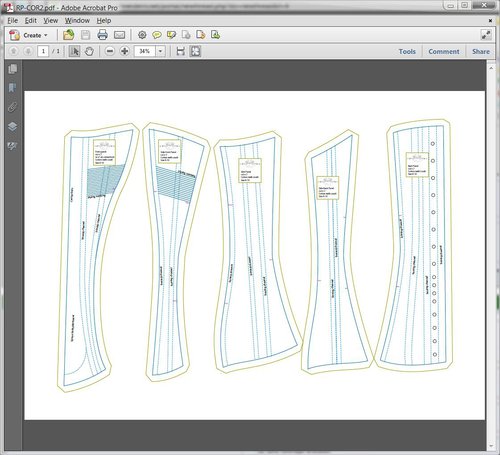Show the previous page arrow
The width and height of the screenshot is (500, 455).
(x=14, y=51)
